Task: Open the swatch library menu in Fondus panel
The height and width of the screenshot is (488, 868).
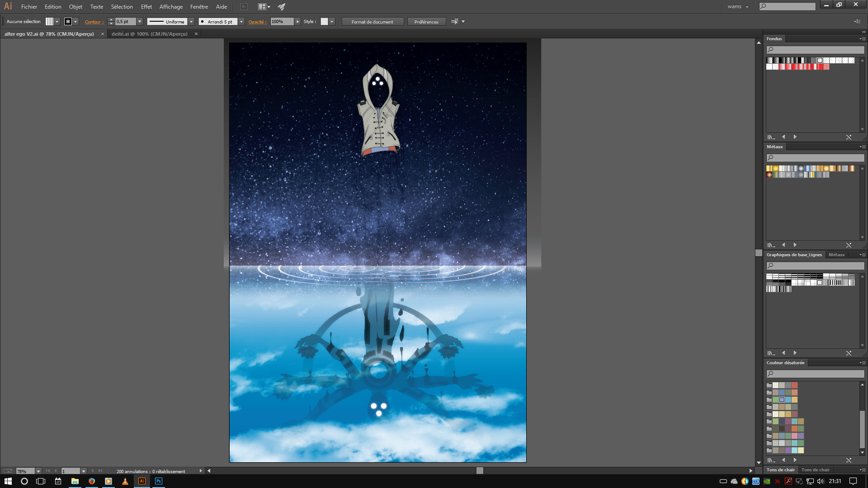Action: coord(771,137)
